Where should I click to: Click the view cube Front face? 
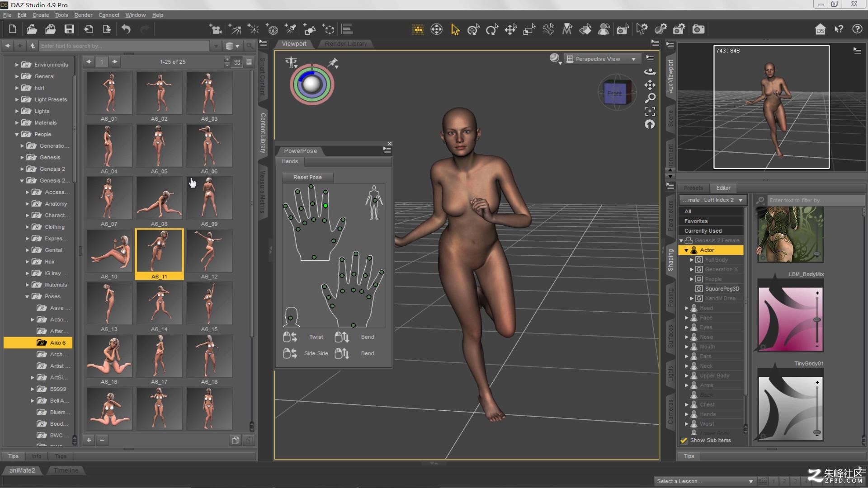coord(614,94)
